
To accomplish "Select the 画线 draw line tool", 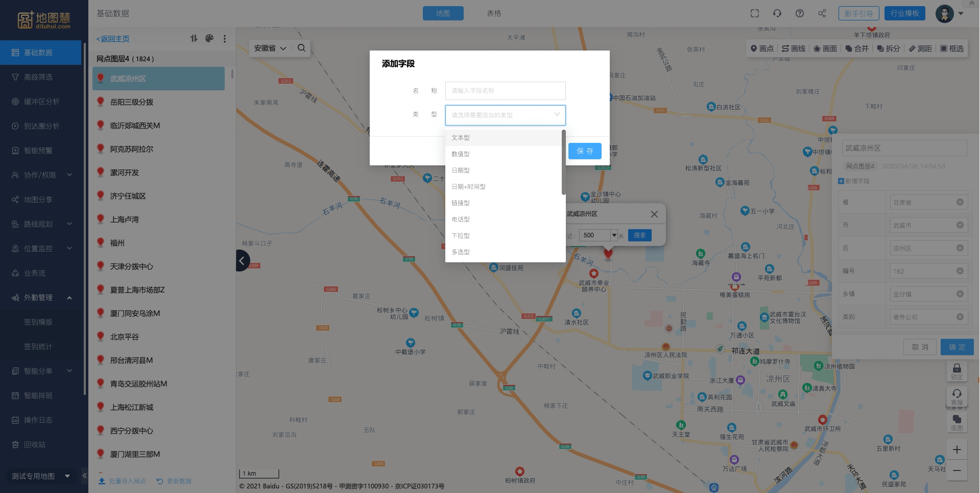I will coord(794,48).
